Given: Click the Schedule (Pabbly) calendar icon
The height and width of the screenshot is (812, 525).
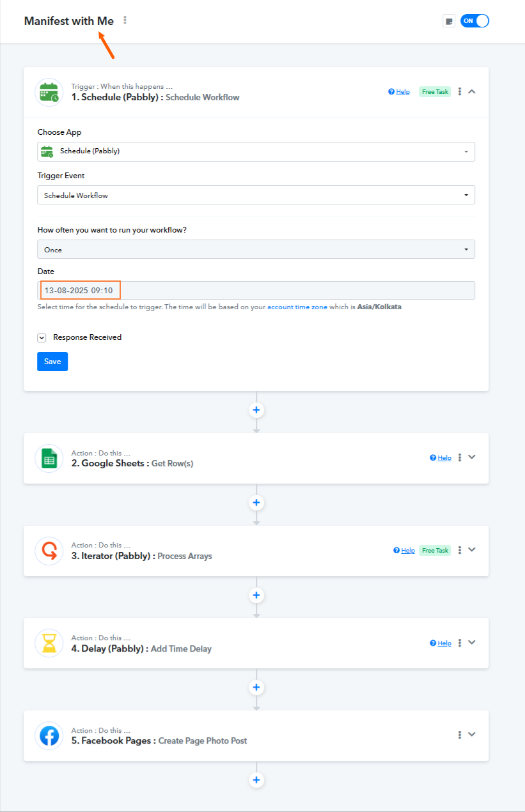Looking at the screenshot, I should point(49,92).
